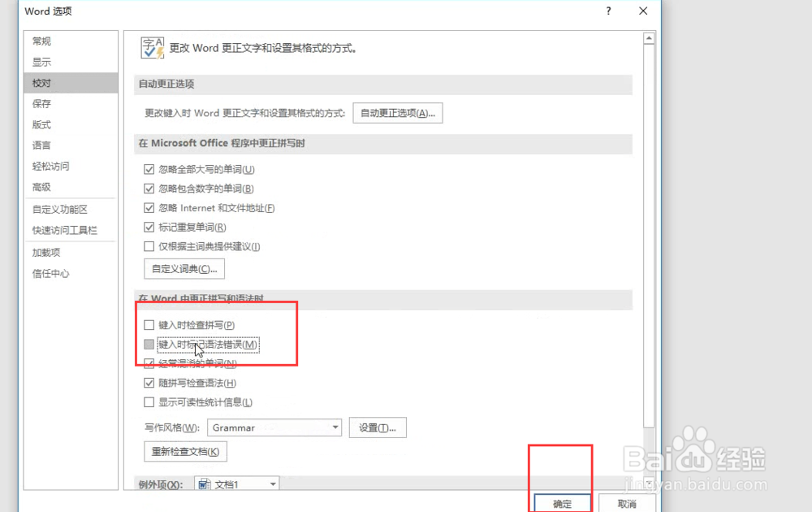The width and height of the screenshot is (812, 512).
Task: Open 自定义词典(C)... button
Action: (x=184, y=269)
